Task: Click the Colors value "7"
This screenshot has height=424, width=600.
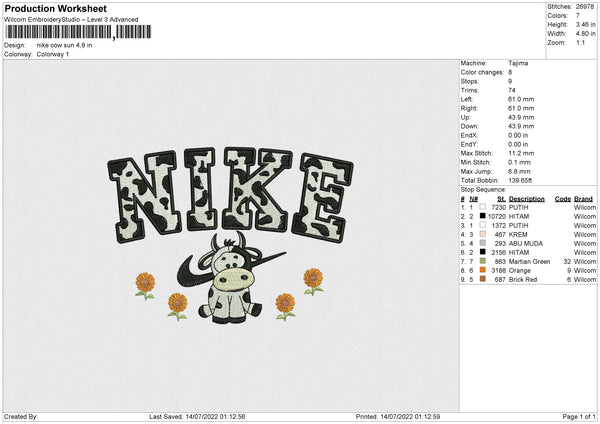Action: click(578, 16)
